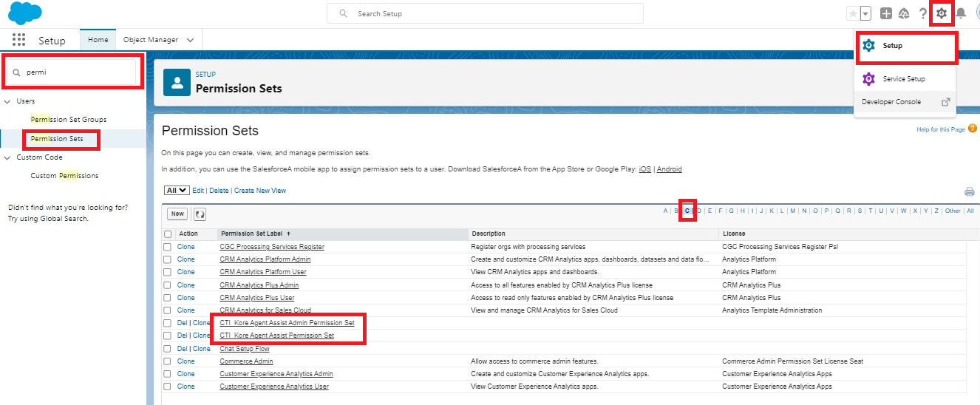Open the global actions plus icon
Screen dimensions: 980x405
[886, 13]
